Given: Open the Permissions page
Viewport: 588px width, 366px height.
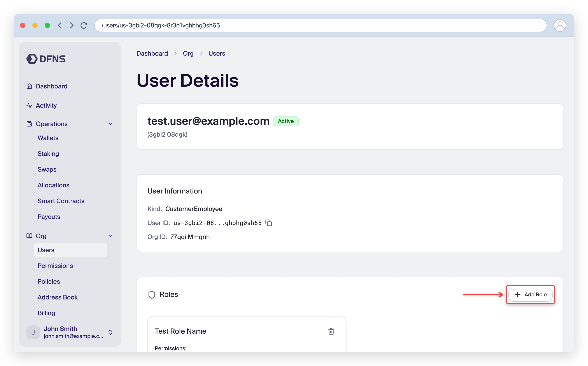Looking at the screenshot, I should 55,266.
